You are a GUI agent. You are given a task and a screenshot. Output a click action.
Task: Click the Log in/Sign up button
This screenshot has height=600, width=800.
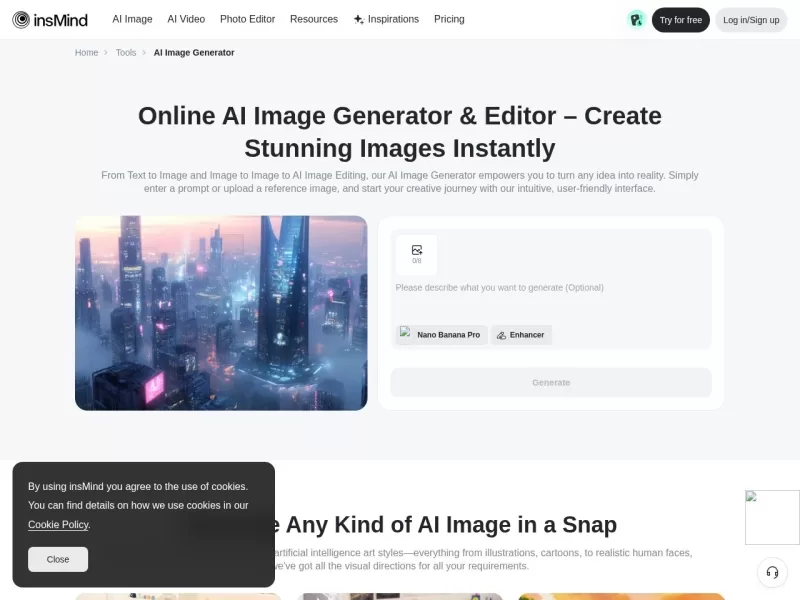751,20
